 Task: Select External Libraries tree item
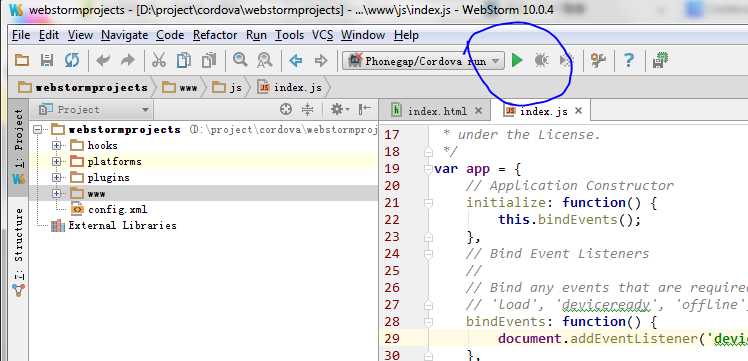click(x=114, y=226)
